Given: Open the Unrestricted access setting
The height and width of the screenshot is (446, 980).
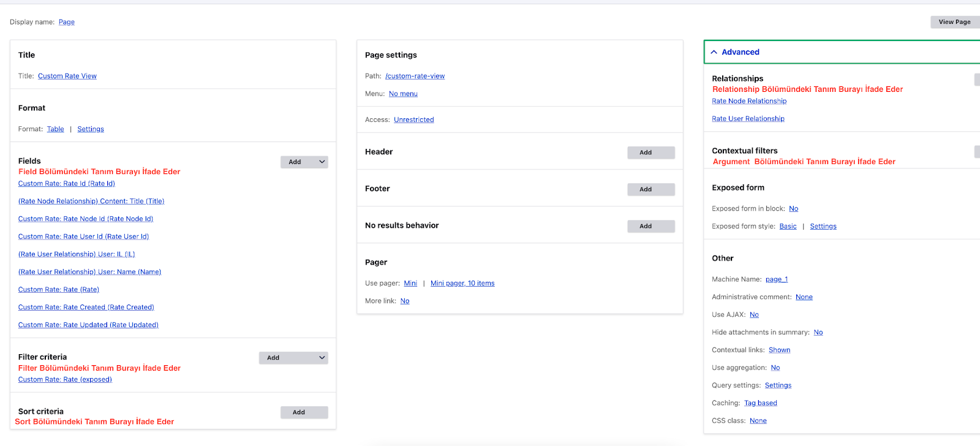Looking at the screenshot, I should click(x=413, y=120).
